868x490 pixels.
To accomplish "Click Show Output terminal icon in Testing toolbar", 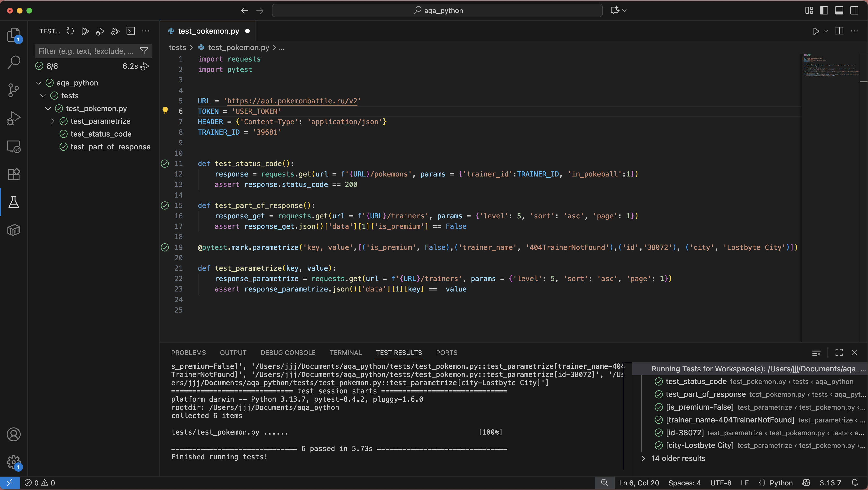I will (130, 31).
